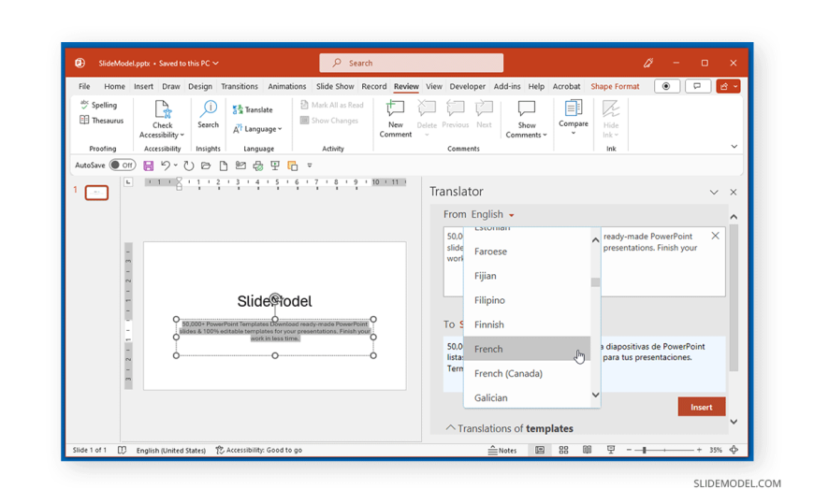Open the Thesaurus tool
This screenshot has width=814, height=504.
click(102, 121)
